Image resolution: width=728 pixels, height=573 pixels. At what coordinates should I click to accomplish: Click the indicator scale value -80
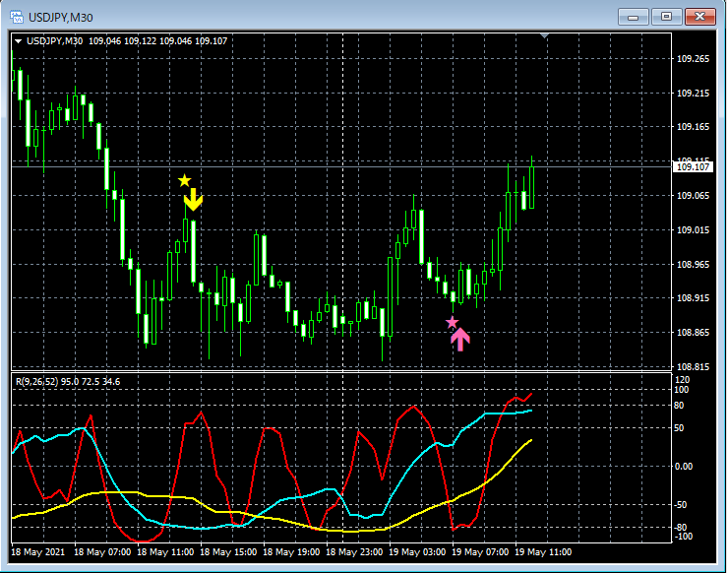pos(681,527)
